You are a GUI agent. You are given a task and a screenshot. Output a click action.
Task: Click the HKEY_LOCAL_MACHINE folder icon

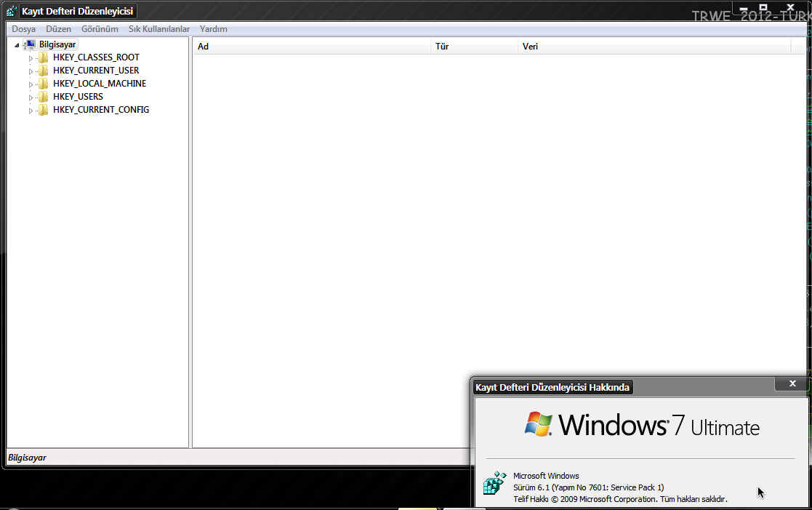pyautogui.click(x=44, y=84)
